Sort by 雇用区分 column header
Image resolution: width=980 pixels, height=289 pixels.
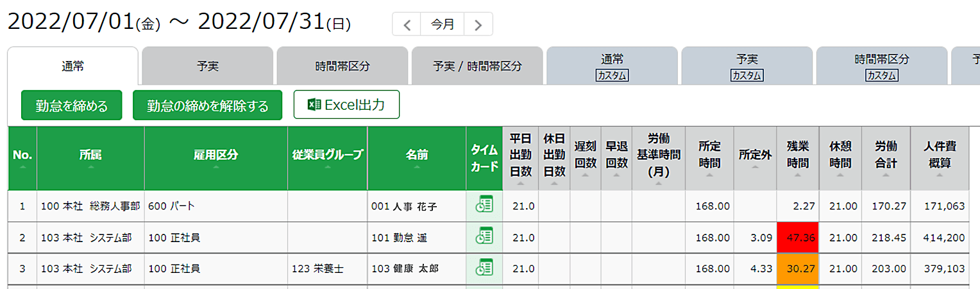(x=215, y=158)
